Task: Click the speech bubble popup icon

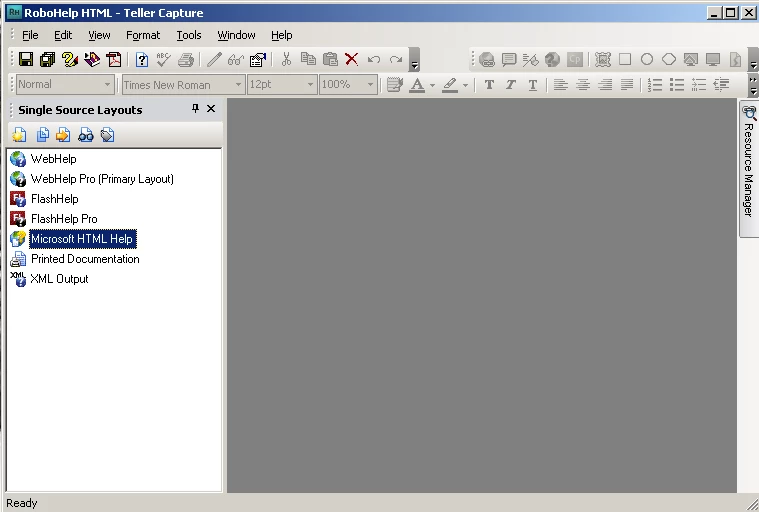Action: point(509,60)
